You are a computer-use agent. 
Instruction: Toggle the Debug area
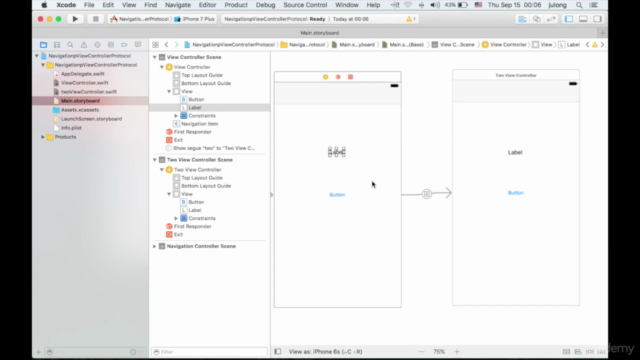pos(583,19)
